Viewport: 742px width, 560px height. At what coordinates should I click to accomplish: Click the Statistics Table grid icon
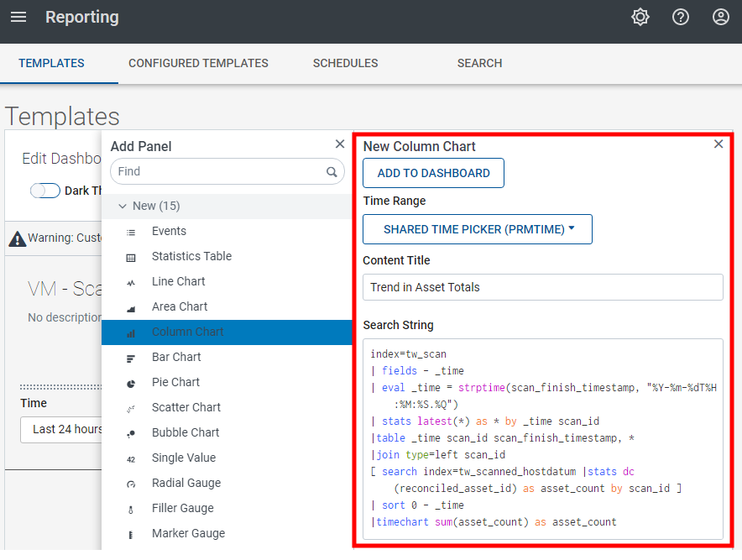tap(131, 258)
